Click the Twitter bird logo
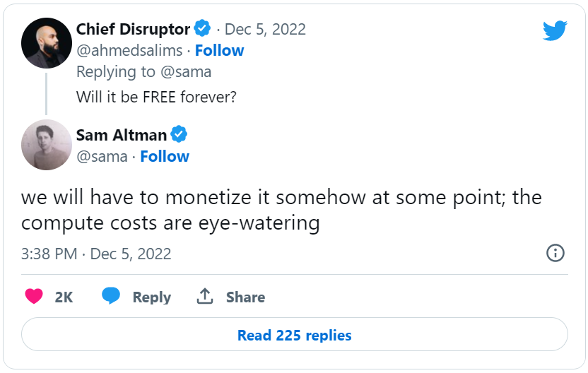Image resolution: width=588 pixels, height=373 pixels. point(555,30)
